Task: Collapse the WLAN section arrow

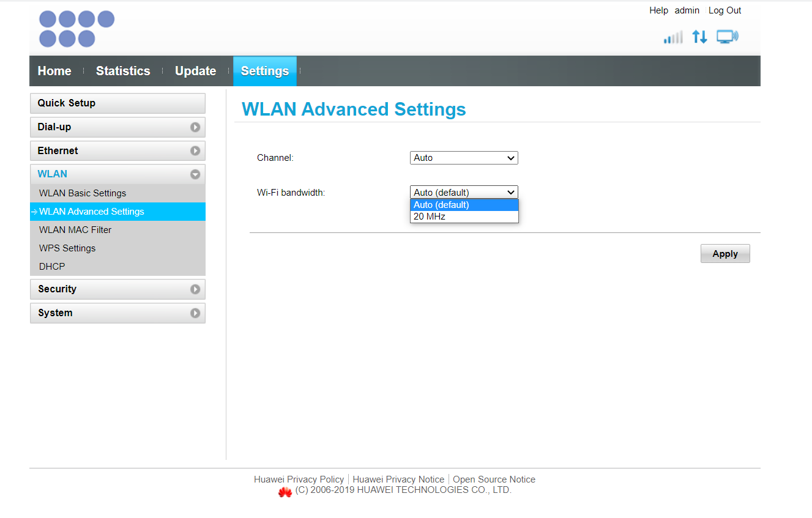Action: (195, 174)
